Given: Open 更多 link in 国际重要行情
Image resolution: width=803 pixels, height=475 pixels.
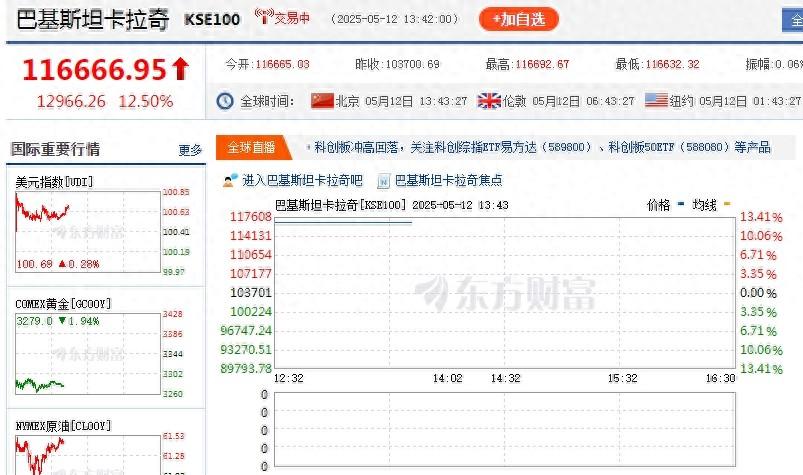Looking at the screenshot, I should pyautogui.click(x=190, y=150).
